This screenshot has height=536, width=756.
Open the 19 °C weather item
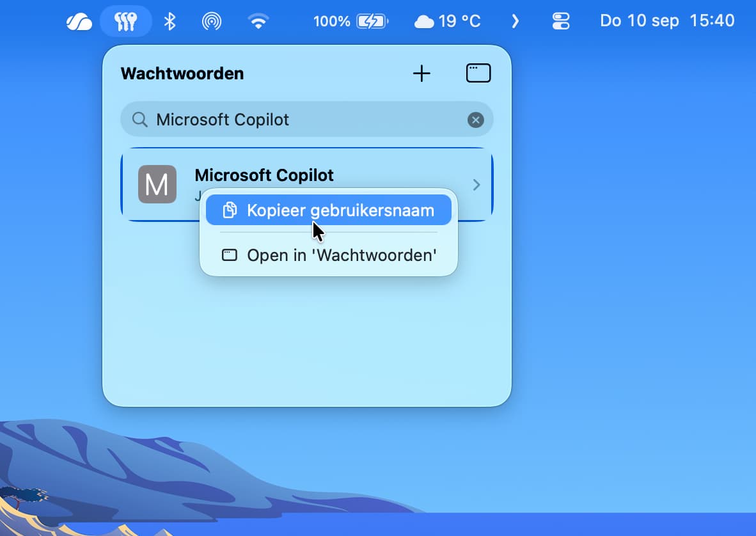[448, 21]
